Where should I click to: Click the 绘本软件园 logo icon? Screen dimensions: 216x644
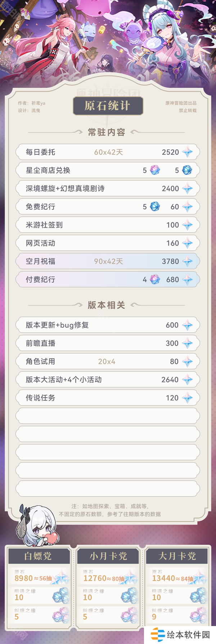pos(157,635)
